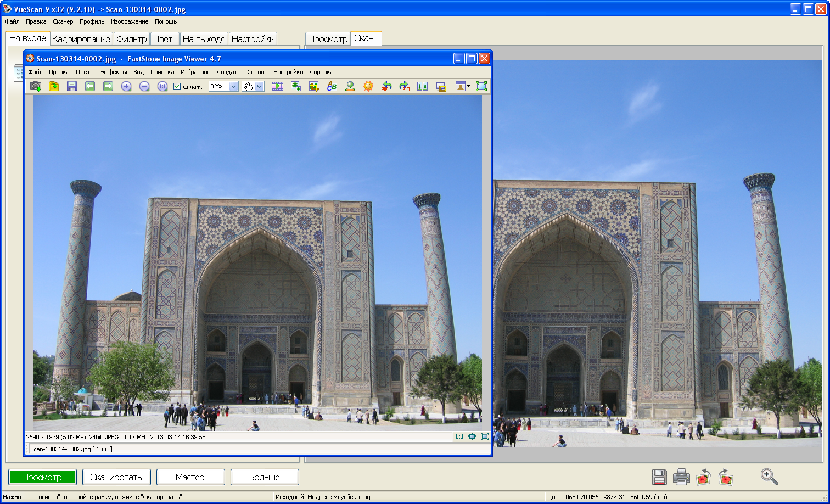Viewport: 830px width, 504px height.
Task: Open the 32% zoom level dropdown
Action: point(233,87)
